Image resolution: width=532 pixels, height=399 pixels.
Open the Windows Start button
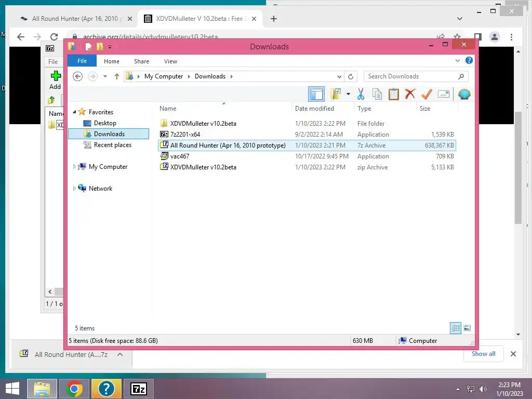(x=12, y=389)
